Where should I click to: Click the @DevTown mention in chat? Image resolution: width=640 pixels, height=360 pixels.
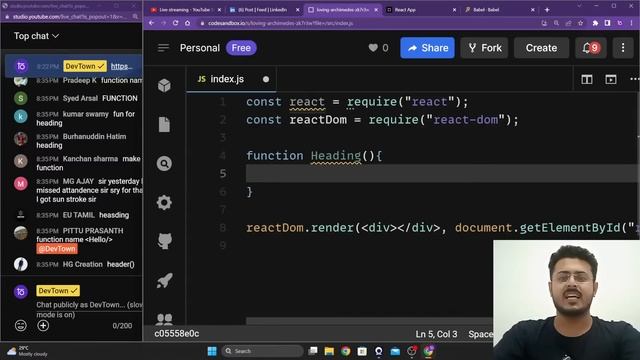pyautogui.click(x=57, y=249)
